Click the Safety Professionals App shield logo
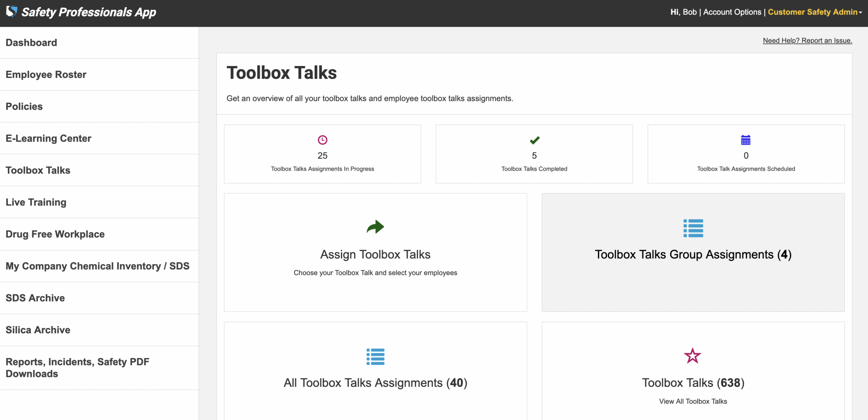 12,12
